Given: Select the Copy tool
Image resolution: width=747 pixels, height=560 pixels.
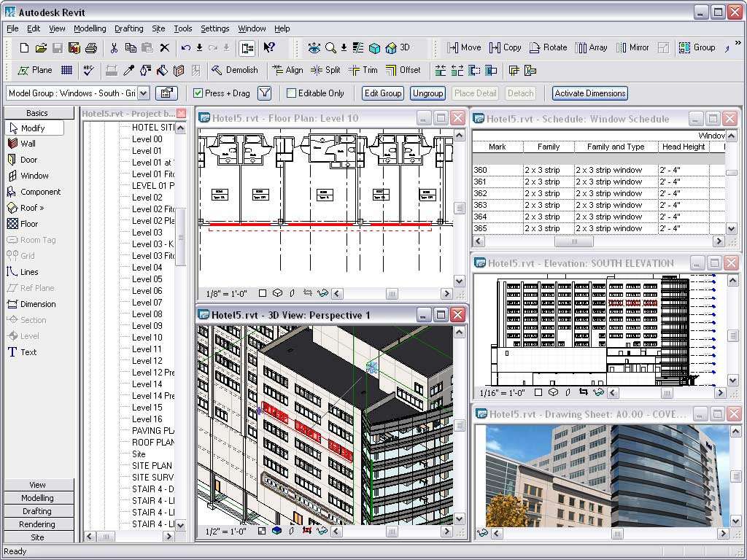Looking at the screenshot, I should point(506,47).
